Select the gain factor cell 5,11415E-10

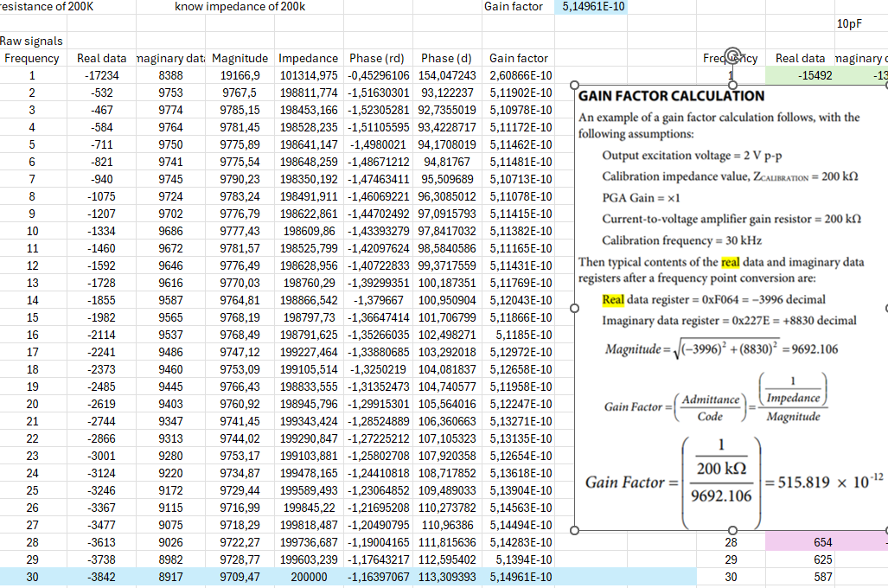(x=518, y=214)
